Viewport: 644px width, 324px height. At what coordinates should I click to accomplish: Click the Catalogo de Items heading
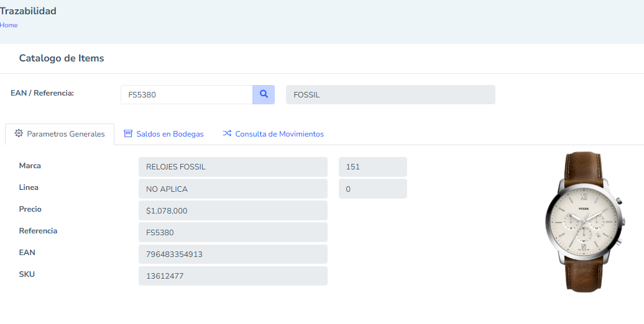click(x=62, y=58)
